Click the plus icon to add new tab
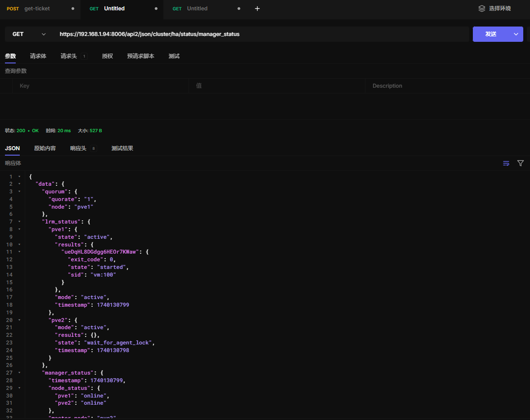Viewport: 530px width, 420px height. click(x=257, y=9)
